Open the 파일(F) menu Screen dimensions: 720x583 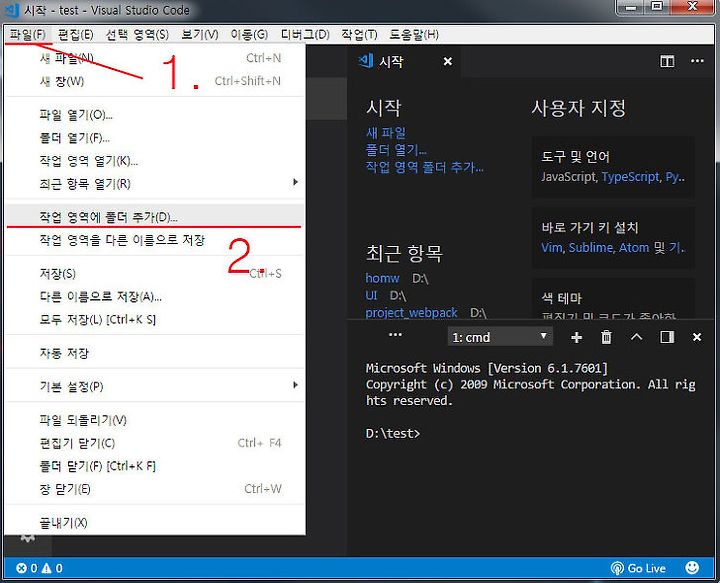coord(28,34)
